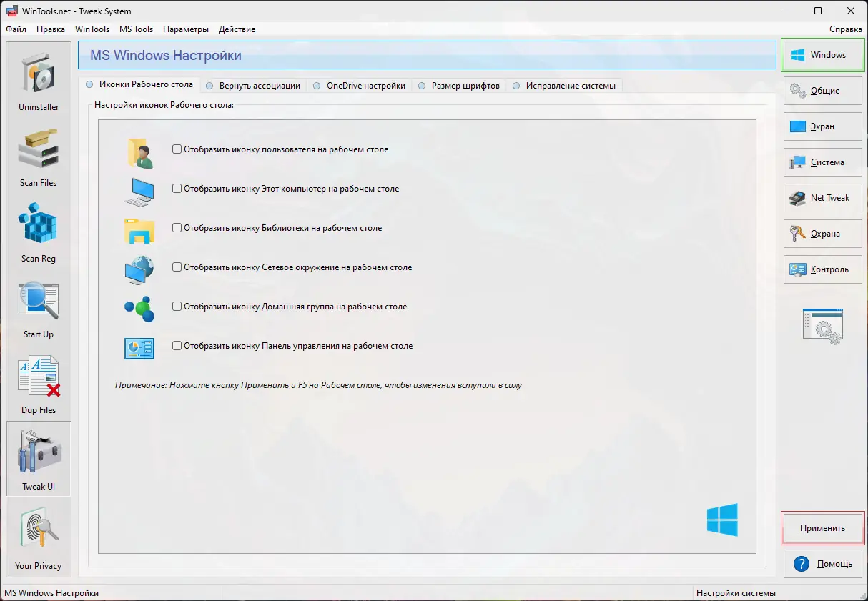Viewport: 868px width, 601px height.
Task: Click the Libraries folder icon
Action: tap(139, 231)
